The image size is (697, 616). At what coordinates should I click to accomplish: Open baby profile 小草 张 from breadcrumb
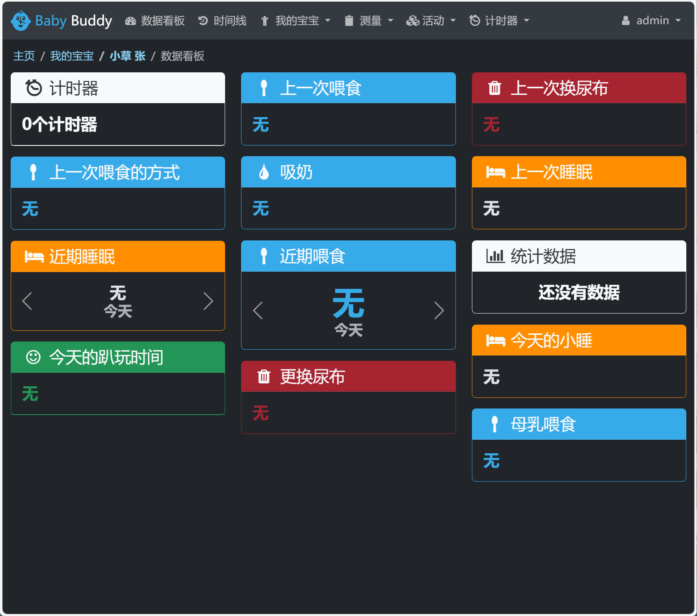pos(128,56)
